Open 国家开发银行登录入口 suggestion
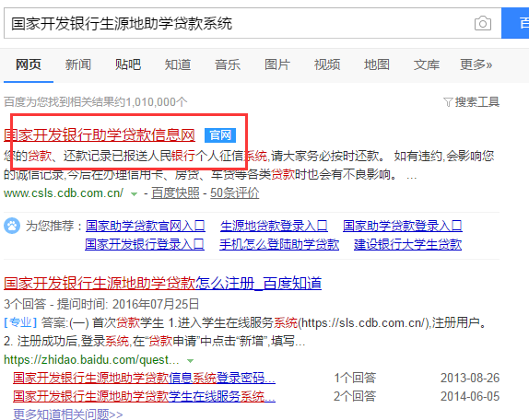The height and width of the screenshot is (420, 529). click(x=145, y=244)
